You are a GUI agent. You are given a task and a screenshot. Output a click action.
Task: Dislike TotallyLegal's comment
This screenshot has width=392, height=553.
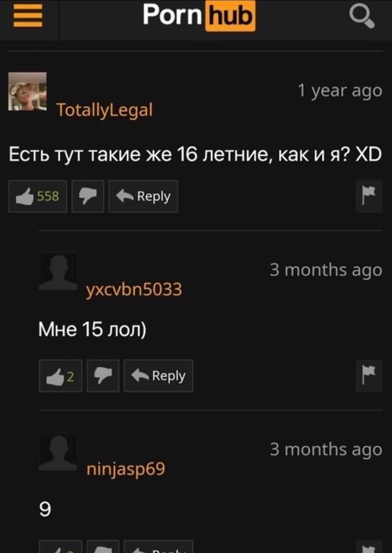tap(88, 196)
